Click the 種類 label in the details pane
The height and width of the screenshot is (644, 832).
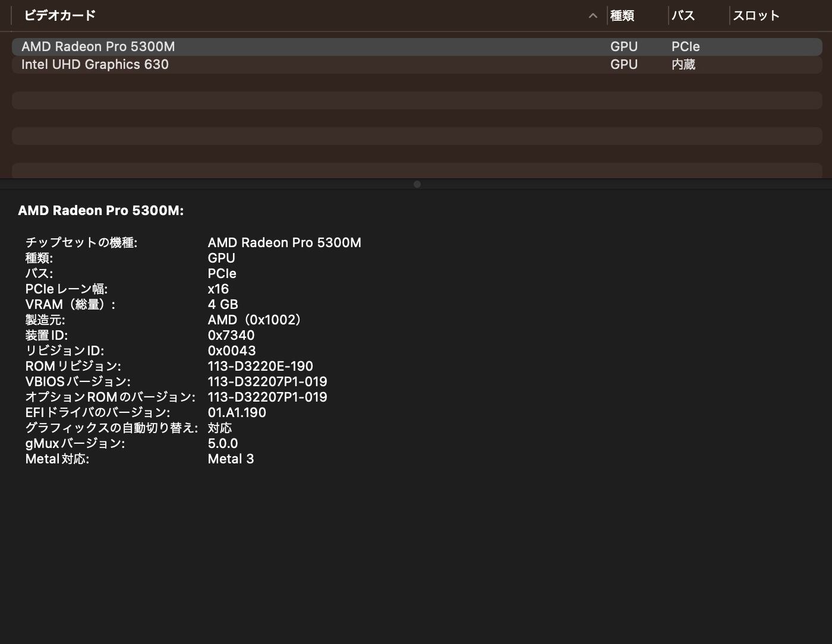click(x=39, y=258)
